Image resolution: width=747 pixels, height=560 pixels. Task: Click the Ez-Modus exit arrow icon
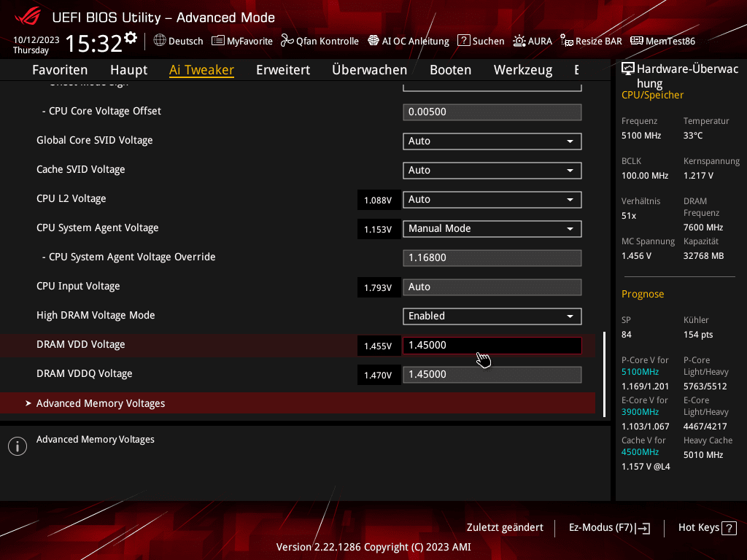[643, 528]
